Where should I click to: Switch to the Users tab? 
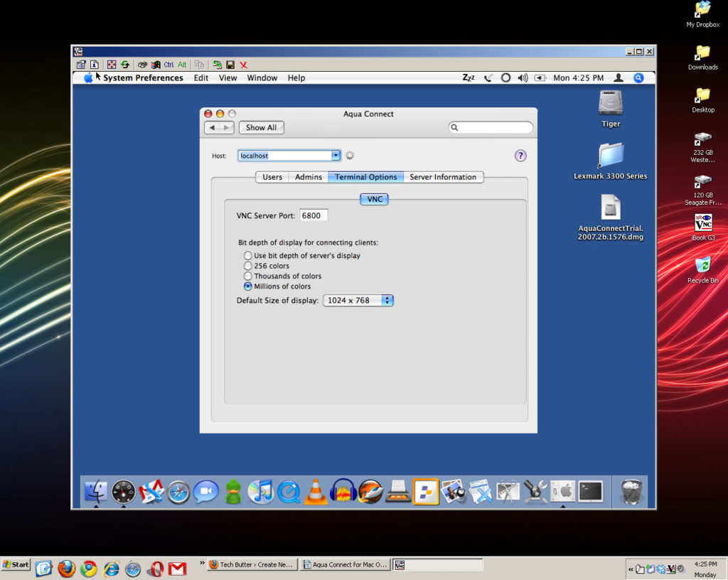[x=272, y=177]
